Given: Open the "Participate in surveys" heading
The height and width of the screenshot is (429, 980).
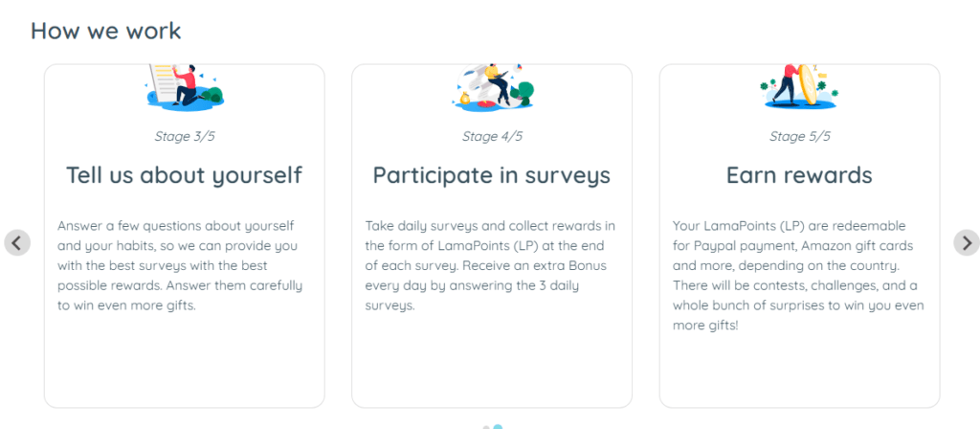Looking at the screenshot, I should click(492, 175).
